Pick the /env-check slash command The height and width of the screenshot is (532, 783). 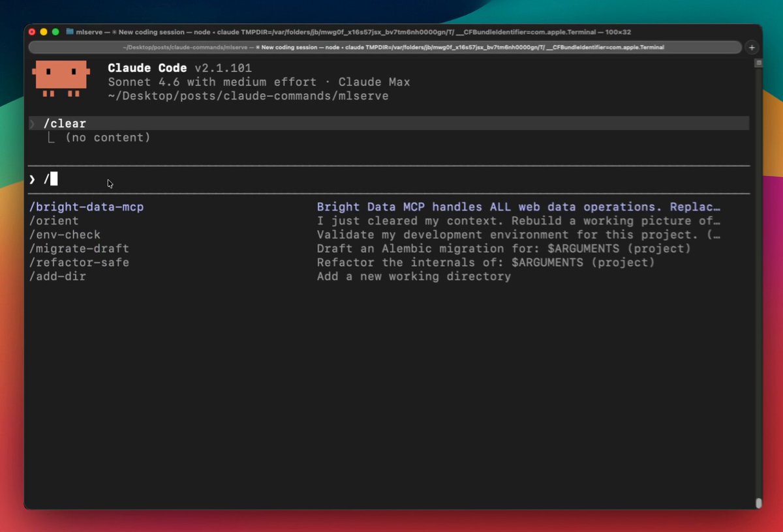coord(65,235)
